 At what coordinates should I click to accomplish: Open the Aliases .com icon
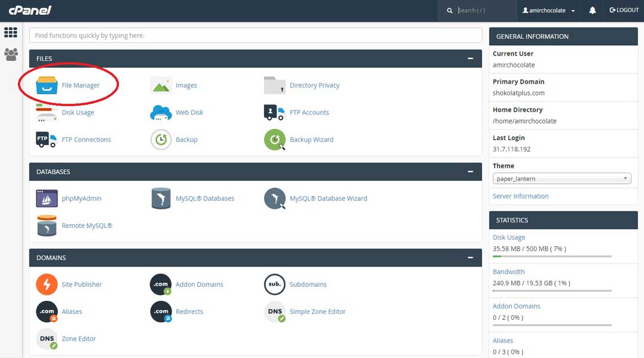47,311
